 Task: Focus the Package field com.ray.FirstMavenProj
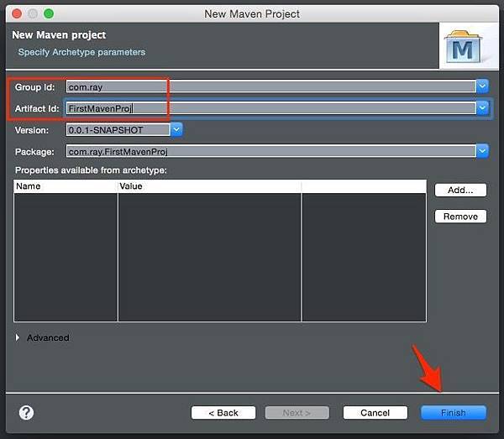pos(271,152)
